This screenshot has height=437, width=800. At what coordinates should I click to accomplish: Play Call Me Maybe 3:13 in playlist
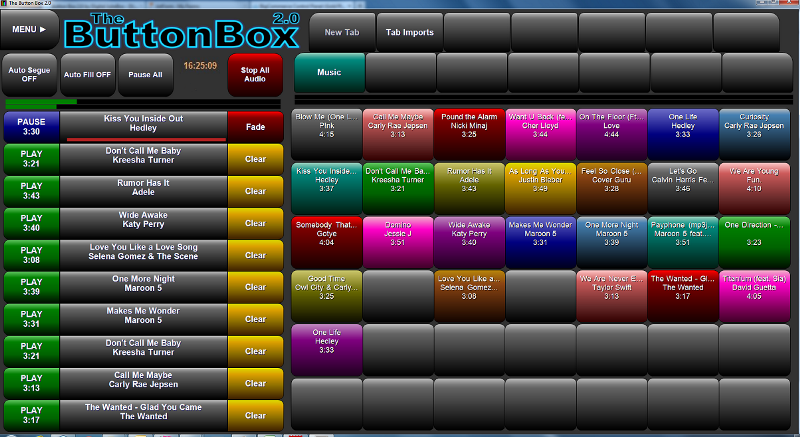point(31,383)
